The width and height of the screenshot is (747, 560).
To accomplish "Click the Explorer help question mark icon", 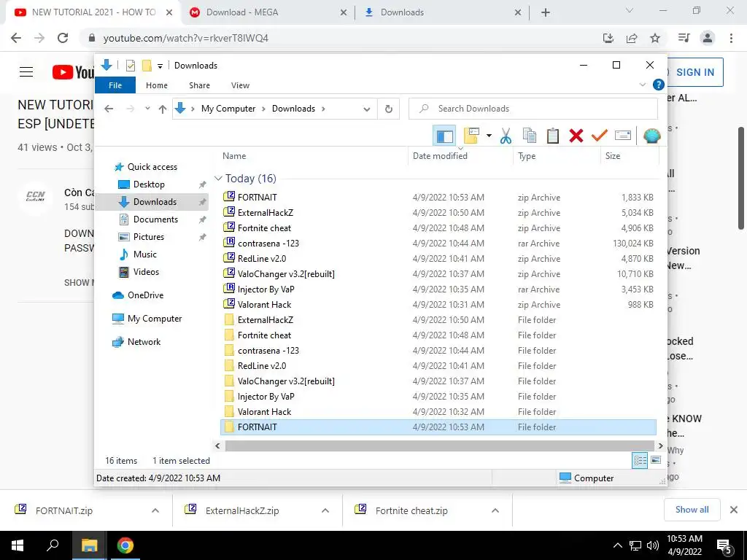I will (659, 85).
